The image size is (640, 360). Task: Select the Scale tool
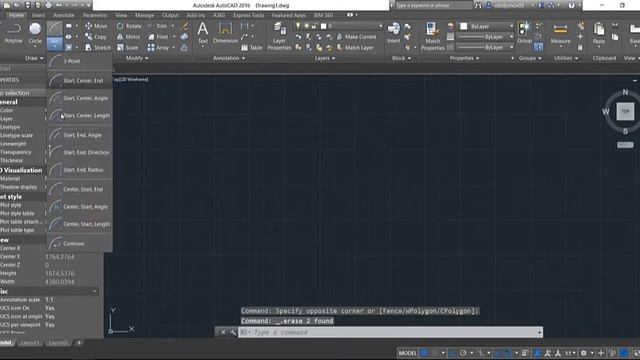click(x=127, y=48)
